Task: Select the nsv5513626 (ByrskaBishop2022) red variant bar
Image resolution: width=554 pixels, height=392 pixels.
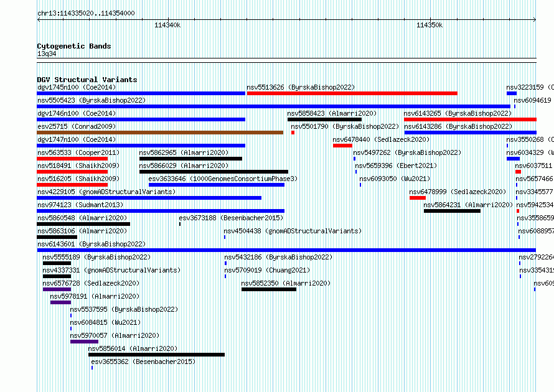Action: [352, 93]
